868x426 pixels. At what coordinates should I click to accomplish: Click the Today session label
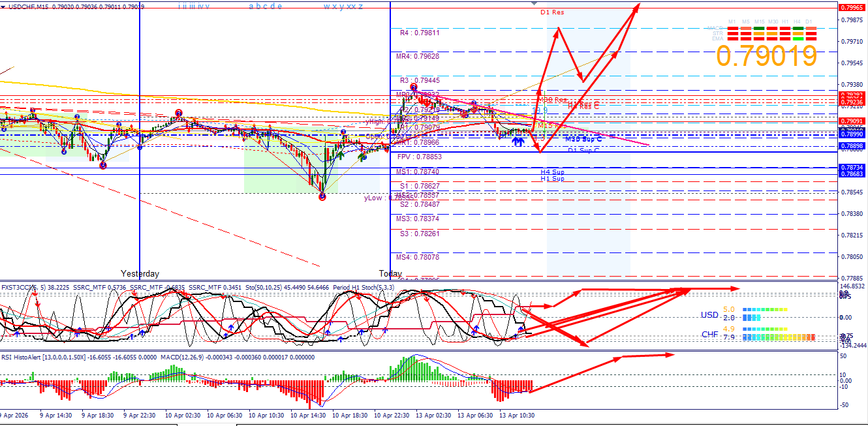click(x=391, y=273)
